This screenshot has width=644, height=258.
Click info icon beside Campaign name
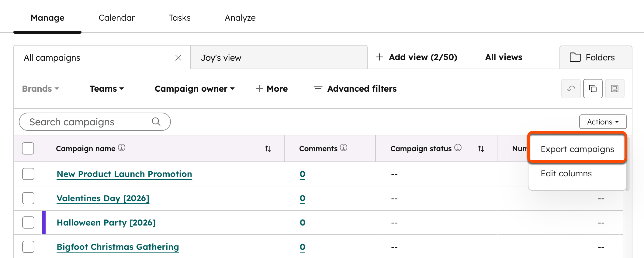tap(122, 148)
